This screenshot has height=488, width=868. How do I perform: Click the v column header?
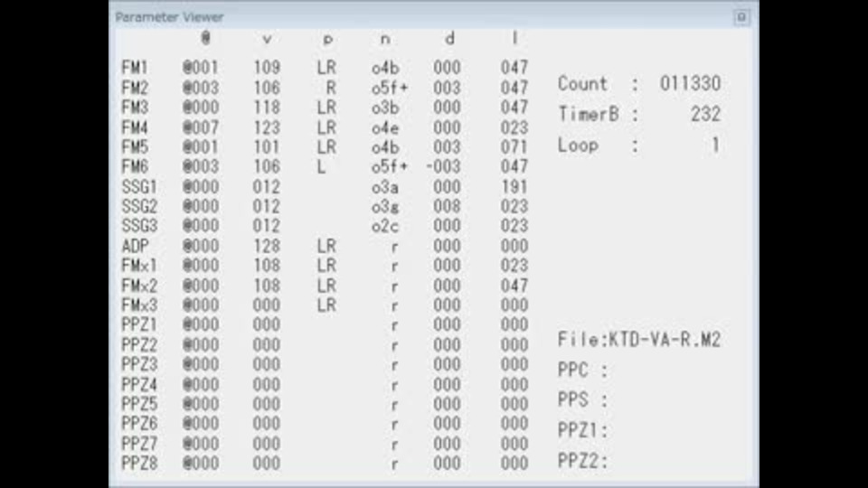pos(267,39)
